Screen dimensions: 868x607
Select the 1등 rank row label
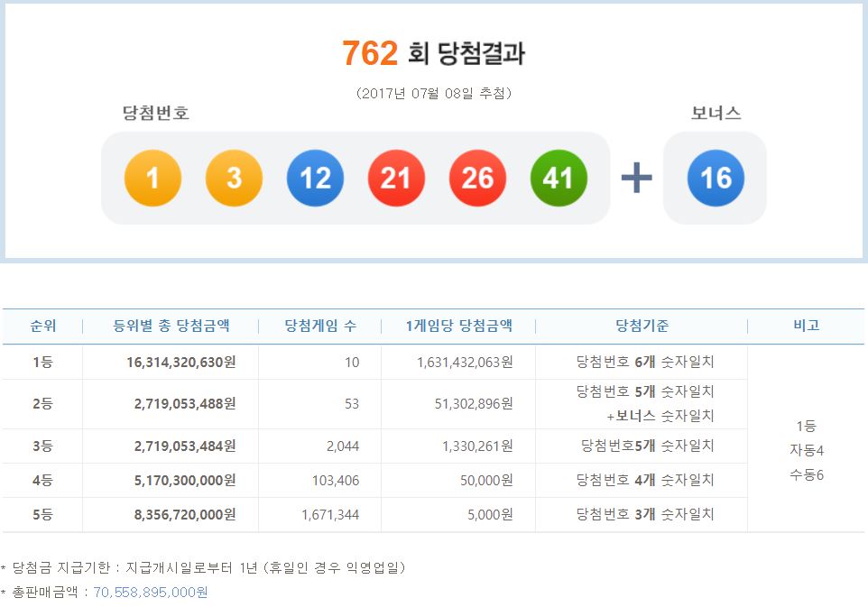(42, 362)
